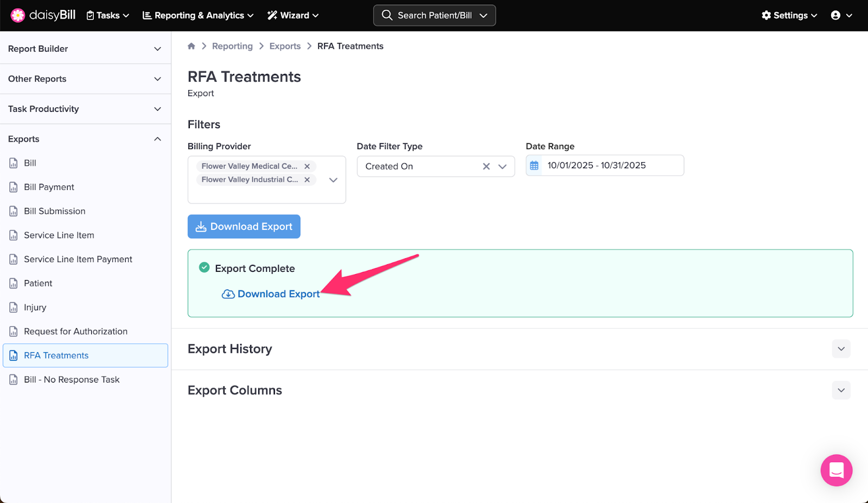868x503 pixels.
Task: Remove Flower Valley Medical Center provider tag
Action: [x=307, y=167]
